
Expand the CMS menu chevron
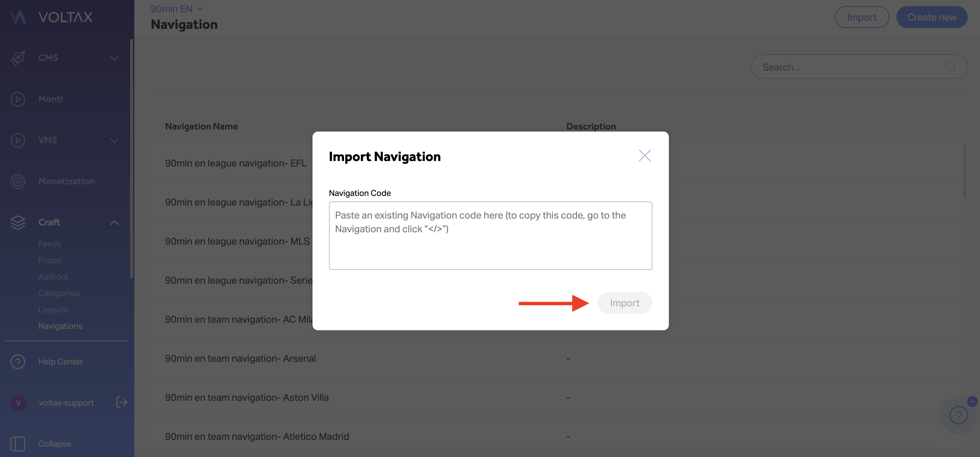click(114, 58)
